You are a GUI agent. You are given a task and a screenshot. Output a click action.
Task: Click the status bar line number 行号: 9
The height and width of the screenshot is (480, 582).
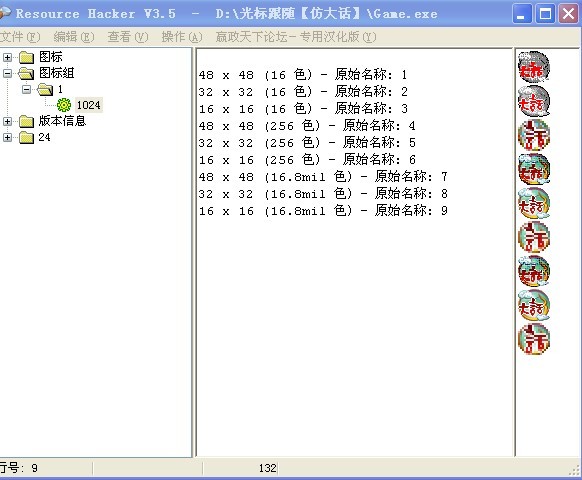pyautogui.click(x=19, y=468)
